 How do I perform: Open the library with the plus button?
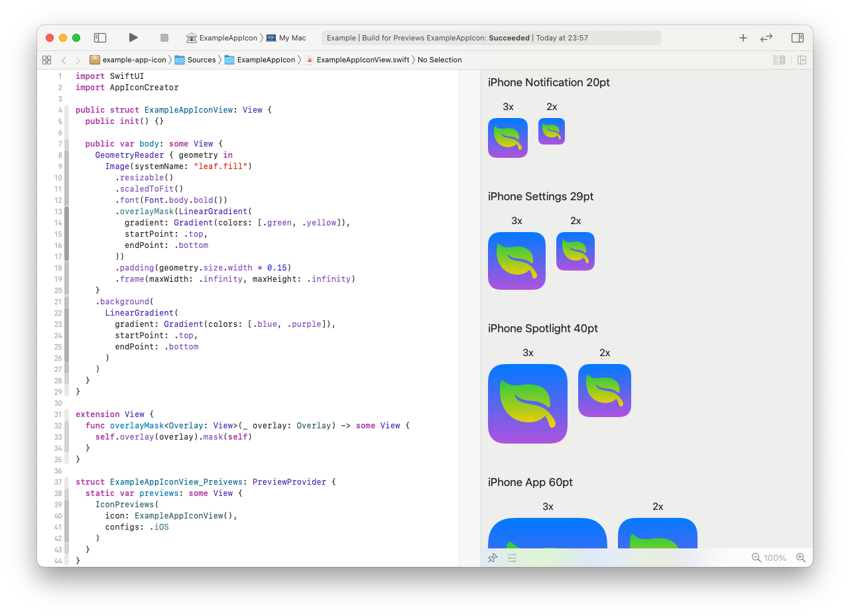743,38
